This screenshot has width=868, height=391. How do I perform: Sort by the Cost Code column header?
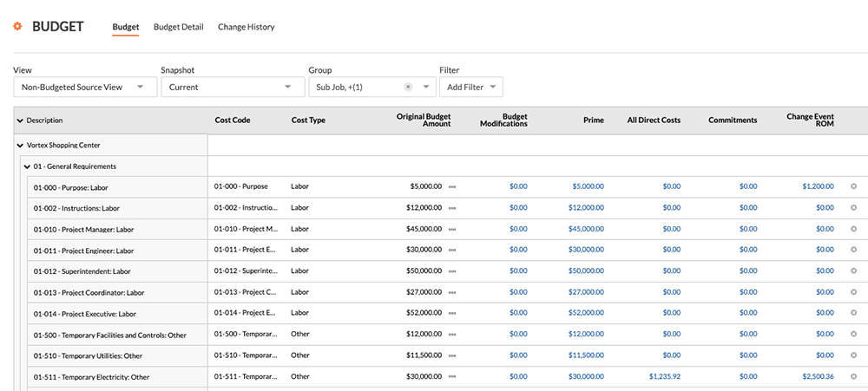[x=233, y=120]
